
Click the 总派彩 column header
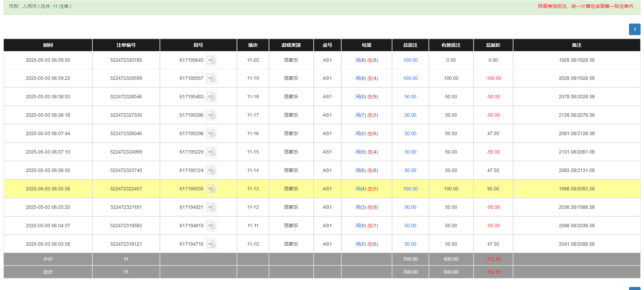click(x=493, y=45)
